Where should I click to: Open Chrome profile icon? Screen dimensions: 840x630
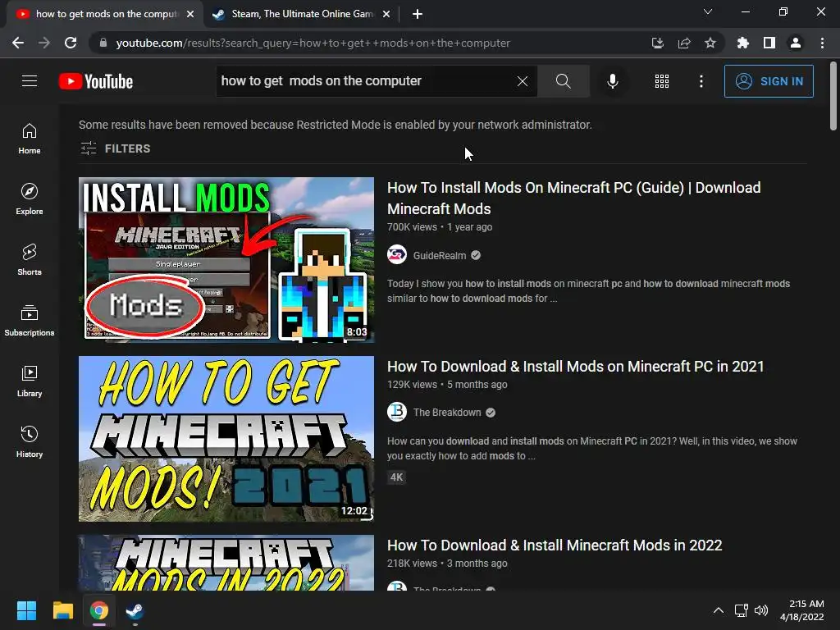point(796,43)
